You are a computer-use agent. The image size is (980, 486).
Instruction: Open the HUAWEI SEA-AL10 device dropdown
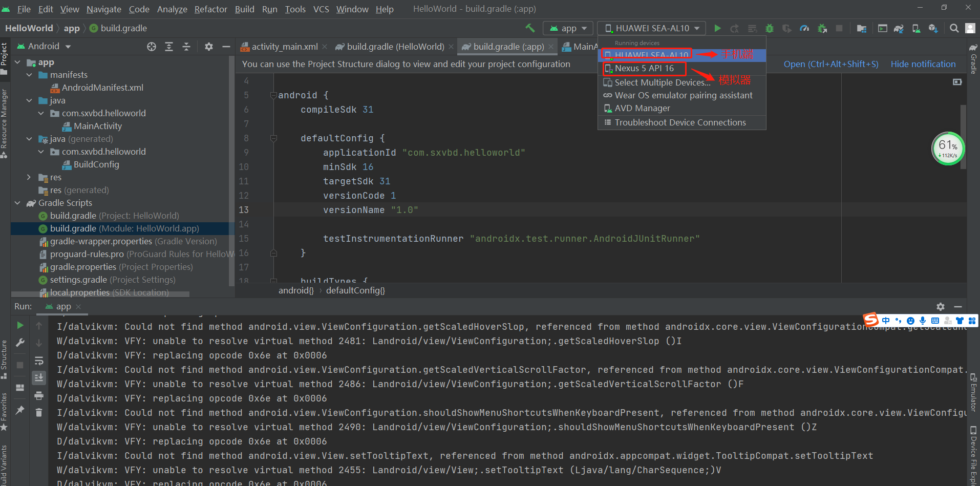click(652, 28)
